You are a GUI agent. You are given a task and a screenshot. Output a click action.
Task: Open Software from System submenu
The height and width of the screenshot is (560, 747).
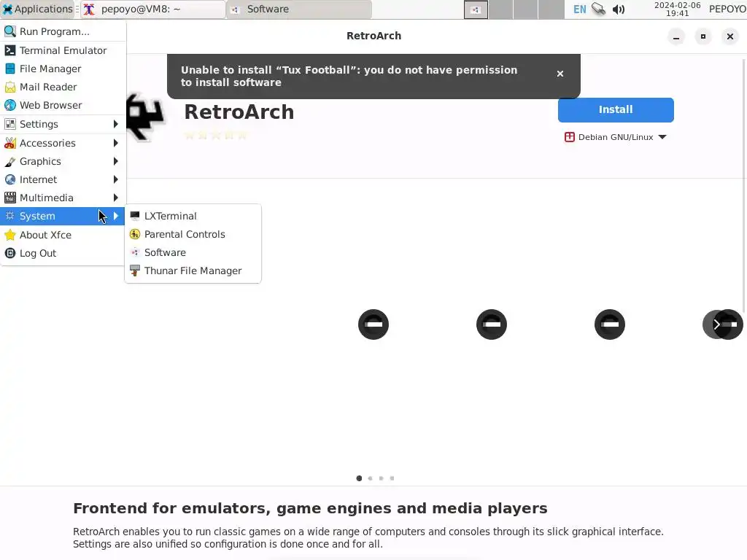pyautogui.click(x=193, y=252)
